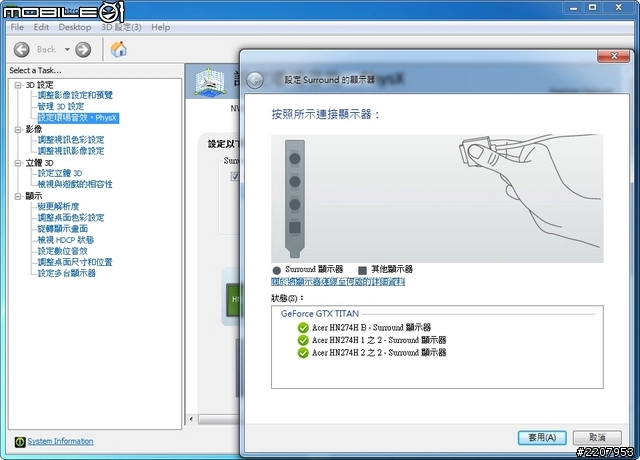Click the 套用(A) apply button
This screenshot has width=640, height=460.
point(542,438)
